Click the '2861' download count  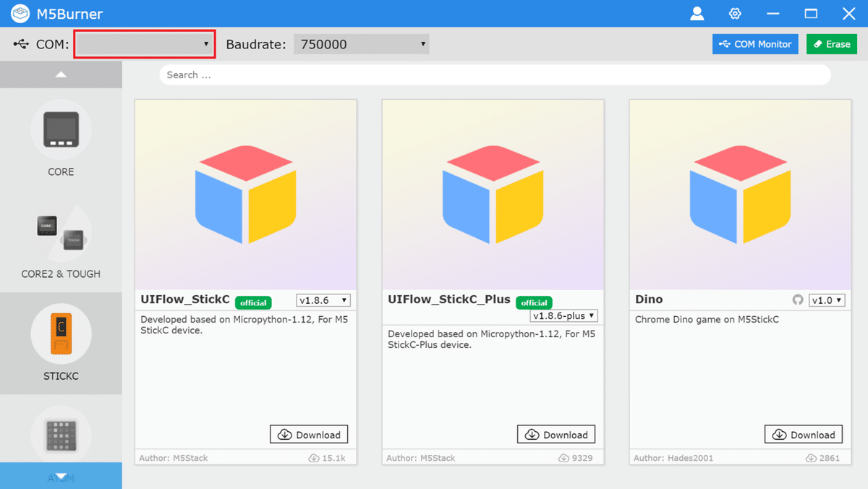pyautogui.click(x=830, y=458)
